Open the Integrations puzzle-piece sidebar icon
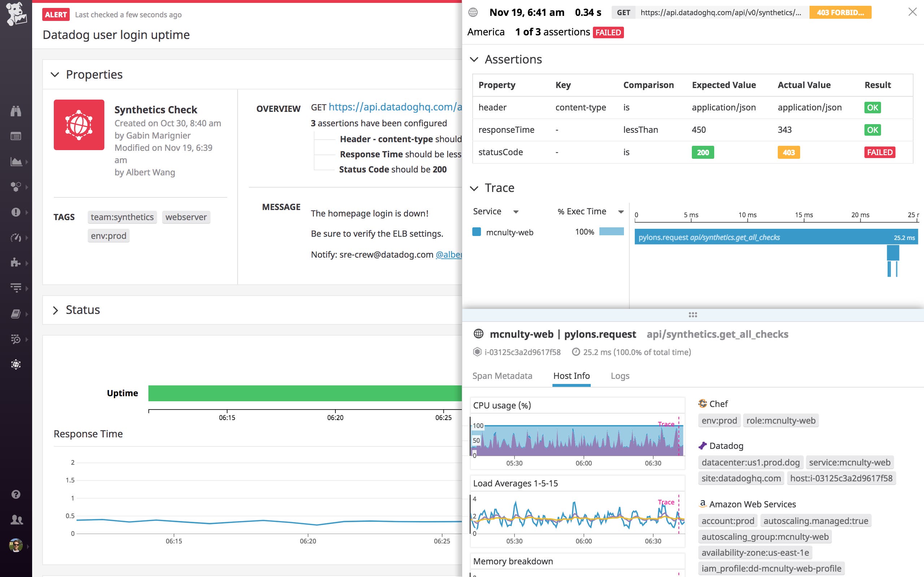The width and height of the screenshot is (924, 577). click(x=16, y=263)
